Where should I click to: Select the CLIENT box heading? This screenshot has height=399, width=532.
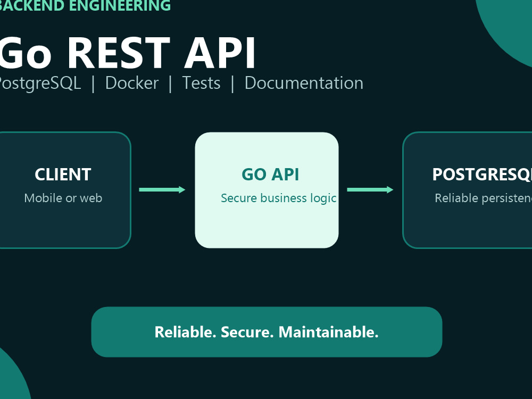coord(63,174)
